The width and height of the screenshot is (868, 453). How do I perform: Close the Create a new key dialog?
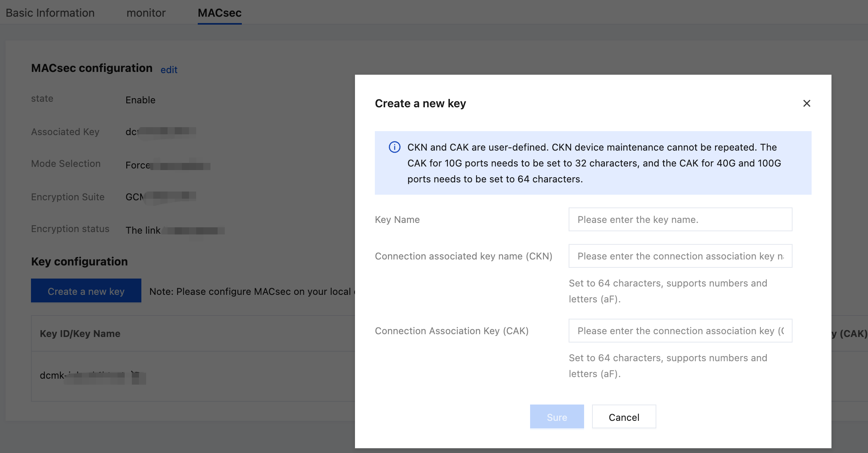806,103
